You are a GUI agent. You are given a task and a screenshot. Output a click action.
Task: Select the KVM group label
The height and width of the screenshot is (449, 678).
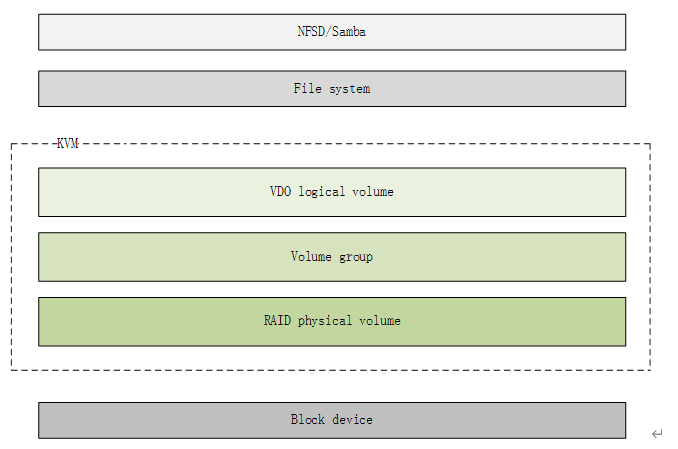coord(68,143)
